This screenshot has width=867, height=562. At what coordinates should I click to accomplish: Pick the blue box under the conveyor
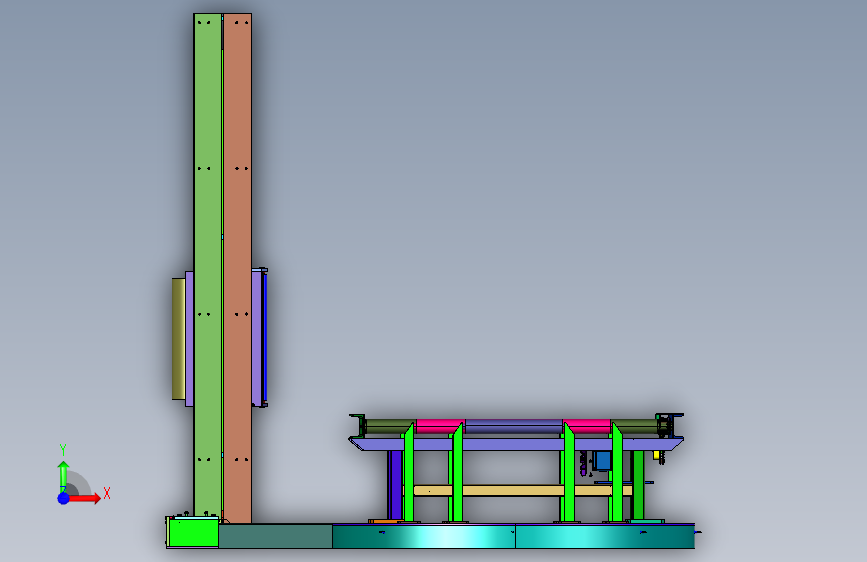[x=602, y=460]
